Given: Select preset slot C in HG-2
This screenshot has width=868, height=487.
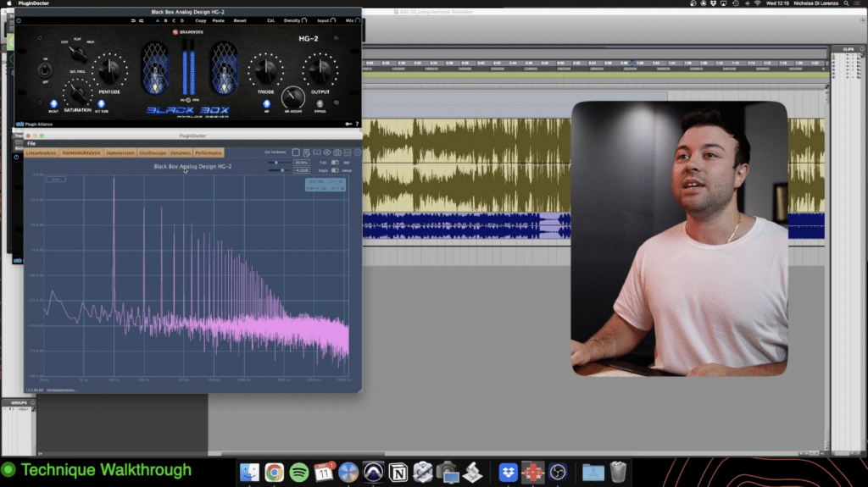Looking at the screenshot, I should (174, 20).
